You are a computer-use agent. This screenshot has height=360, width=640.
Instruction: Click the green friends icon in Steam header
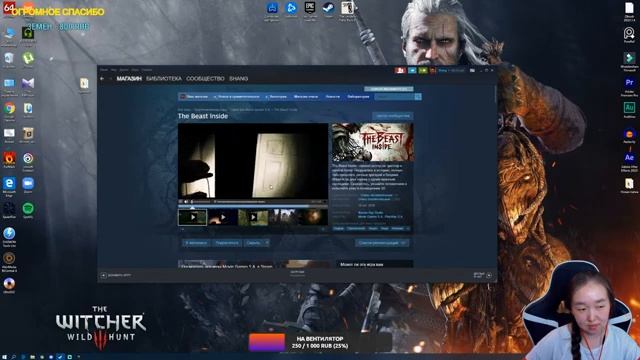pos(423,71)
